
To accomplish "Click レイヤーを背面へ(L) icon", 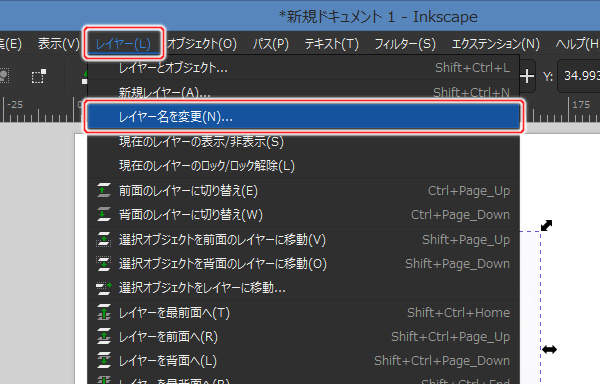I will [104, 361].
